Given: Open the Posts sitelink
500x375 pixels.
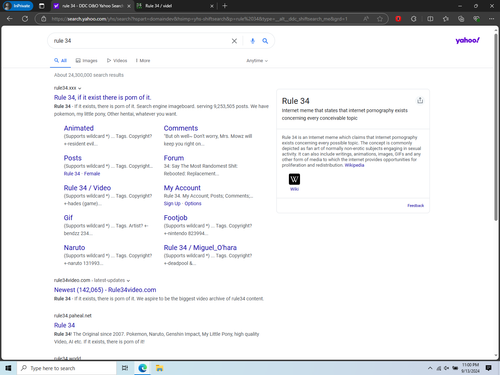Looking at the screenshot, I should point(73,158).
